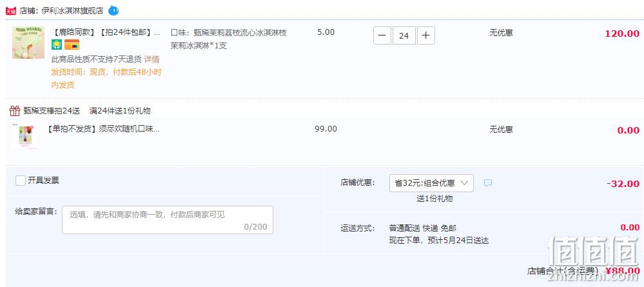The image size is (644, 287).
Task: Click the discount amount -32.00
Action: (x=623, y=184)
